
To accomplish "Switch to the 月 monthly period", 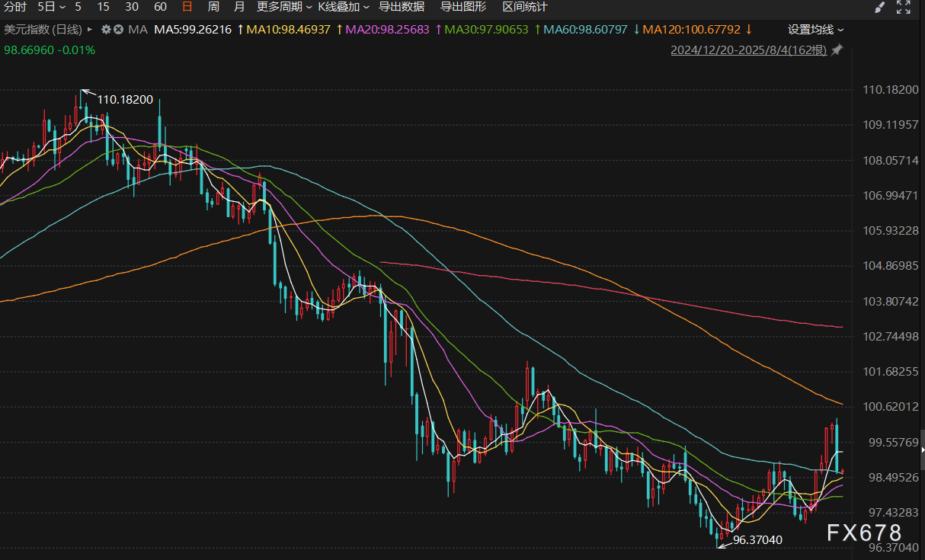I will point(239,7).
